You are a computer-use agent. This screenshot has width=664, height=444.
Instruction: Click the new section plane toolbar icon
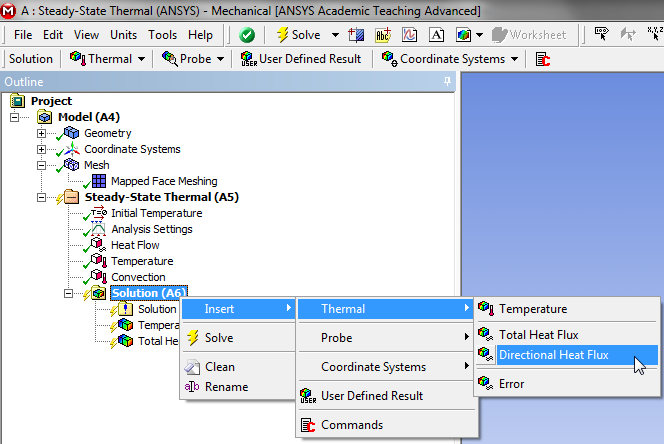pyautogui.click(x=356, y=35)
